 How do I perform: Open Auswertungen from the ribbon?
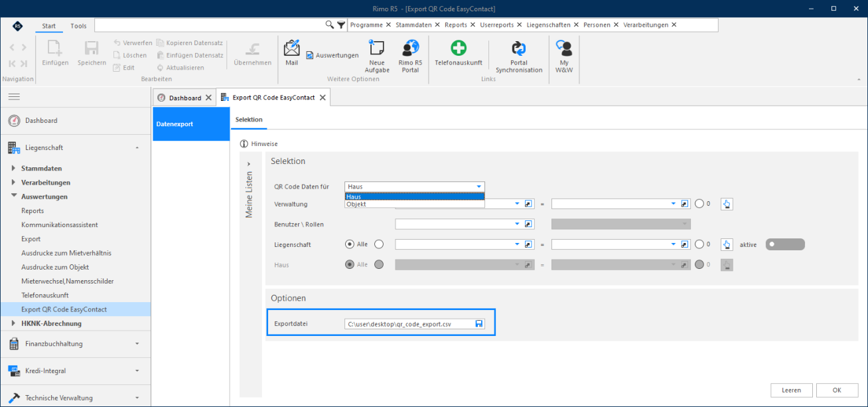pyautogui.click(x=332, y=55)
